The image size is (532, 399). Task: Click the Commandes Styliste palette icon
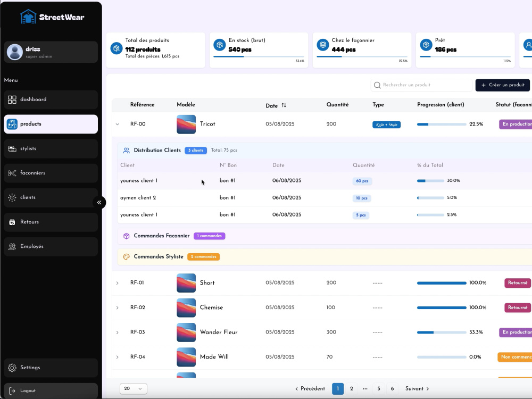click(x=127, y=257)
